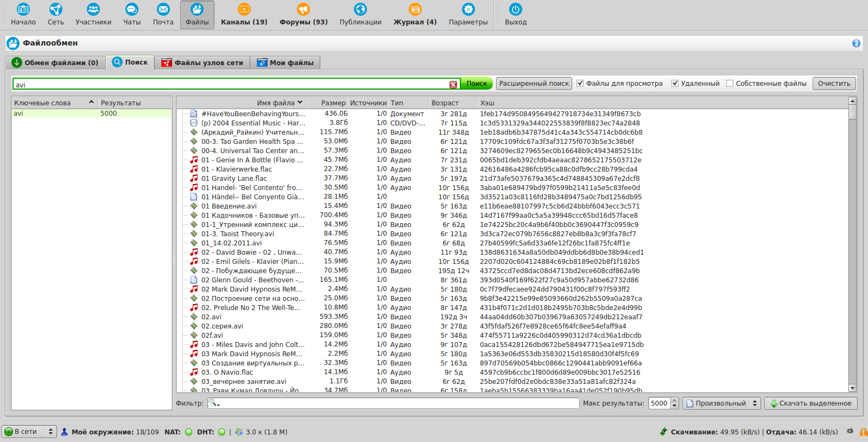Click the music note icon of 01 Gravity Lane.flac
Image resolution: width=868 pixels, height=442 pixels.
[x=194, y=178]
